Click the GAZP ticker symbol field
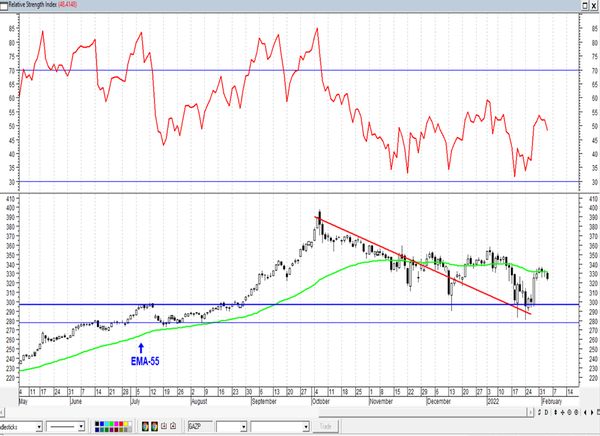Image resolution: width=600 pixels, height=436 pixels. (x=198, y=426)
